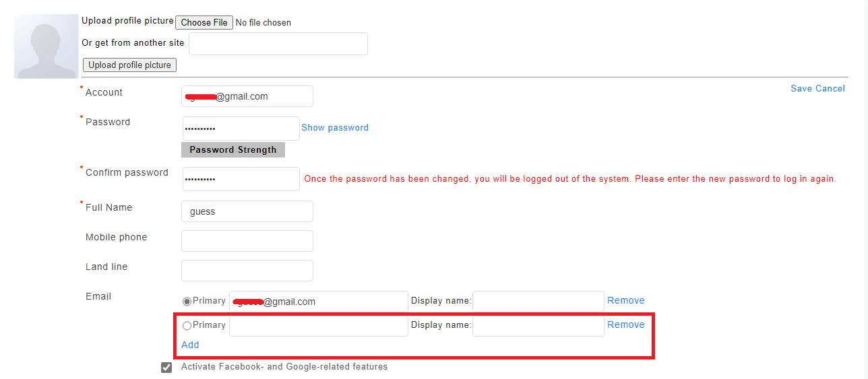Select the first Primary email radio button
Screen dimensions: 868x379
point(187,302)
